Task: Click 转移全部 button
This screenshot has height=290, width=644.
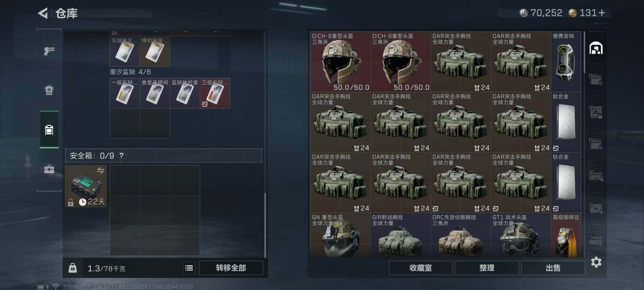Action: point(231,268)
